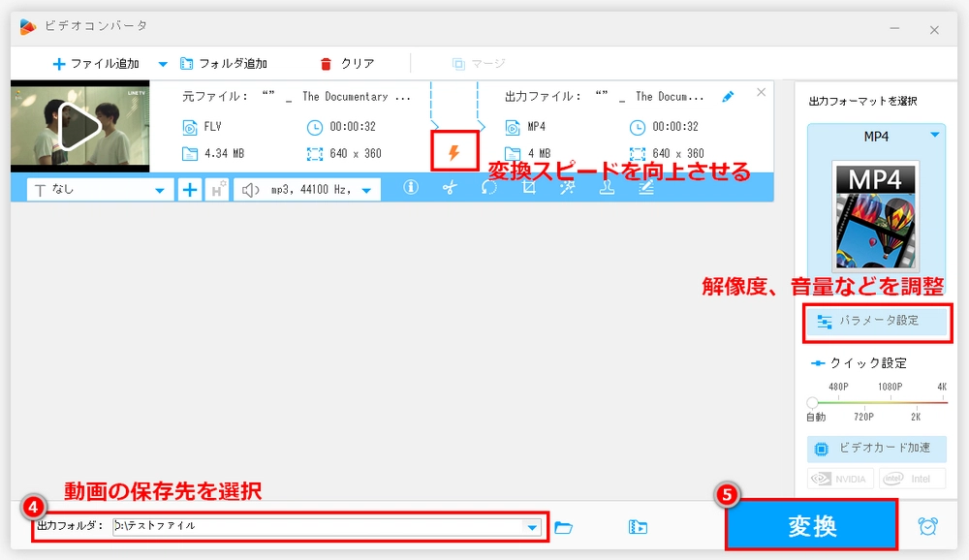Image resolution: width=969 pixels, height=560 pixels.
Task: Click the output resolution icon
Action: (x=638, y=154)
